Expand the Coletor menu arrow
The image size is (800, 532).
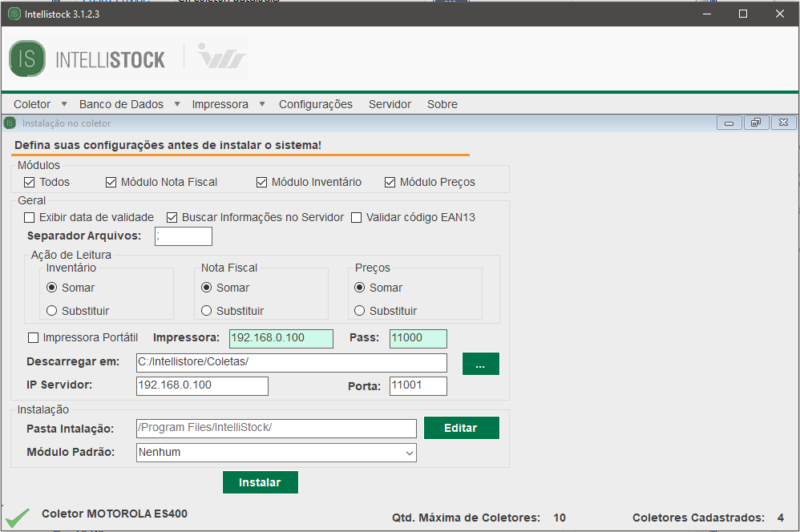(64, 104)
